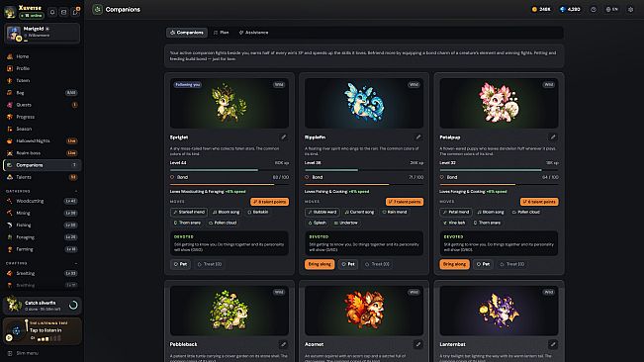Viewport: 644px width, 362px height.
Task: Click Ripplefin's Undertow move
Action: pyautogui.click(x=346, y=223)
